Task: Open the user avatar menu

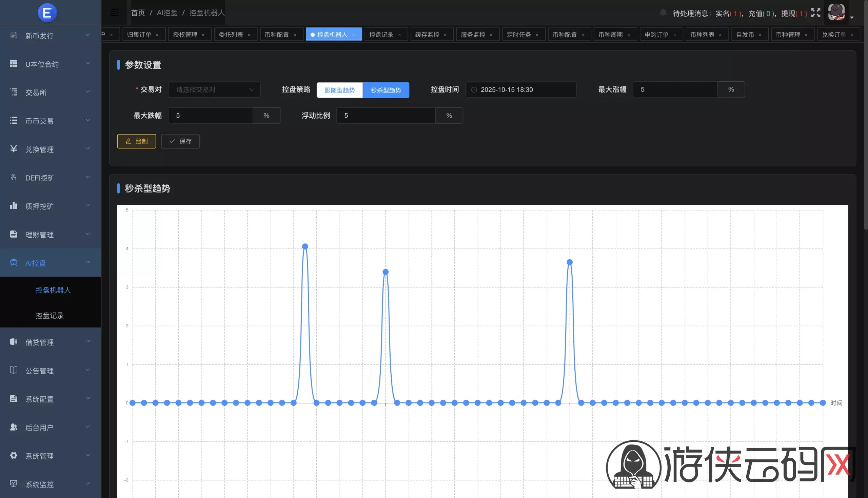Action: click(x=836, y=12)
